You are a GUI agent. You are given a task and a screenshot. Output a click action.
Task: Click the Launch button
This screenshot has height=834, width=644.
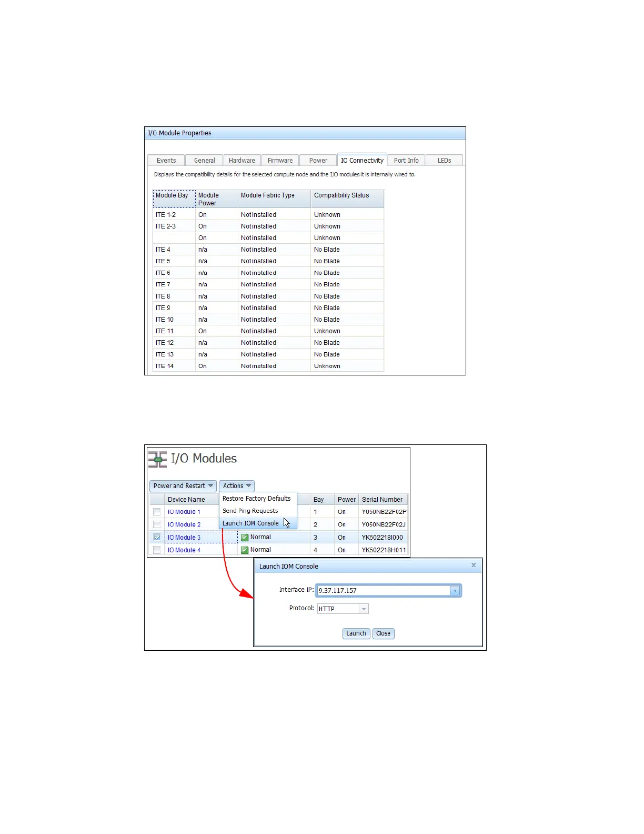(356, 633)
